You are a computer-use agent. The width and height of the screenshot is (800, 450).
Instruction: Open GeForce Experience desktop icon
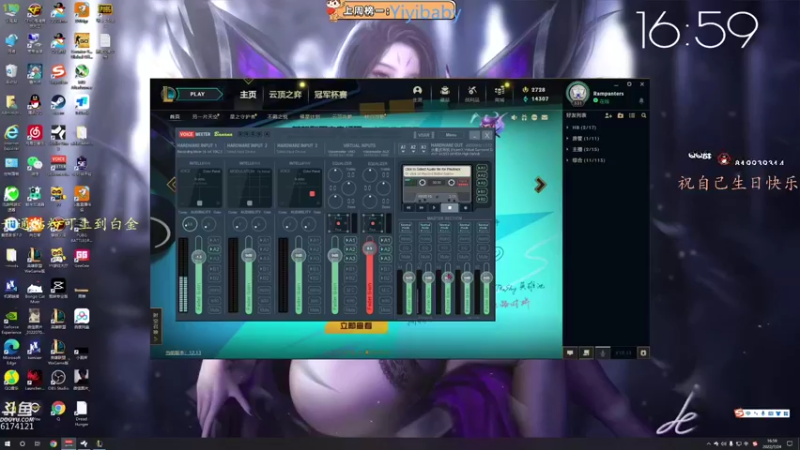(11, 322)
